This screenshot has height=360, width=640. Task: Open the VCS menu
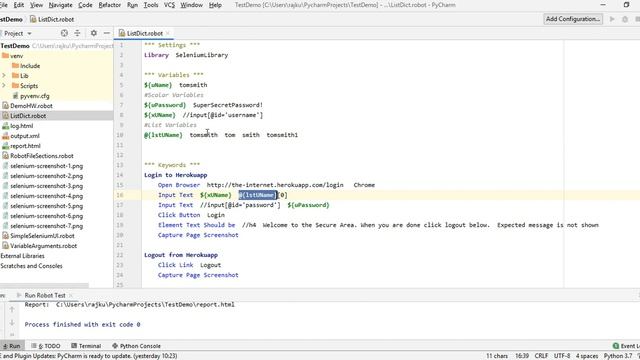[169, 5]
